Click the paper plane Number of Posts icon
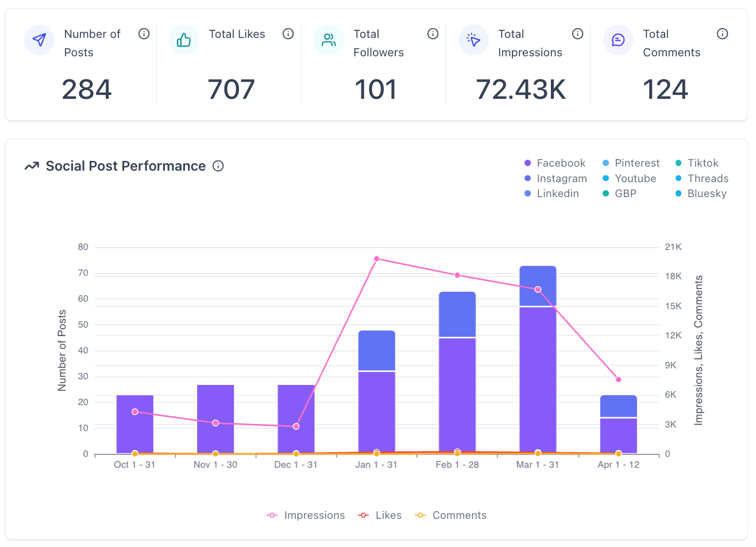 pos(39,40)
